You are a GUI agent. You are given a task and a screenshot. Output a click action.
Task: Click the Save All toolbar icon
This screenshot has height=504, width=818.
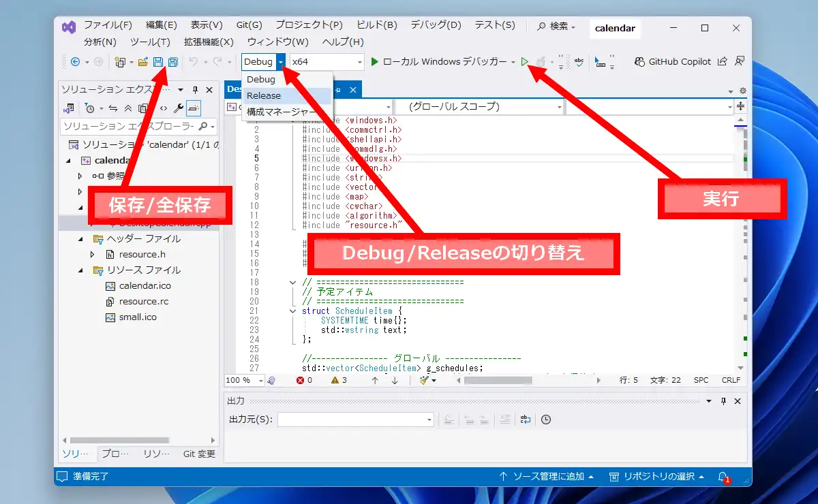tap(173, 62)
